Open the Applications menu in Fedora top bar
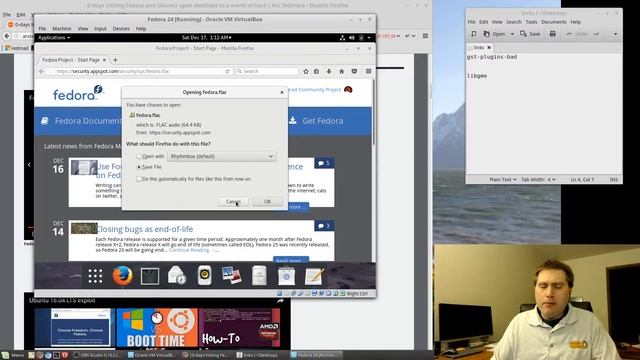640x360 pixels. point(54,38)
